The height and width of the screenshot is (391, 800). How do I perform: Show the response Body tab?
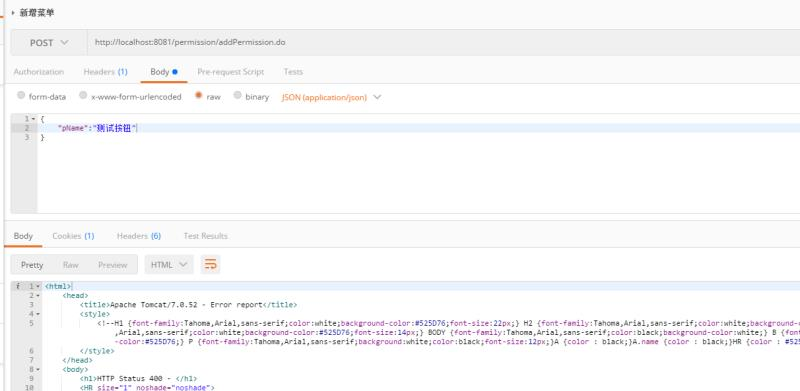[x=23, y=236]
